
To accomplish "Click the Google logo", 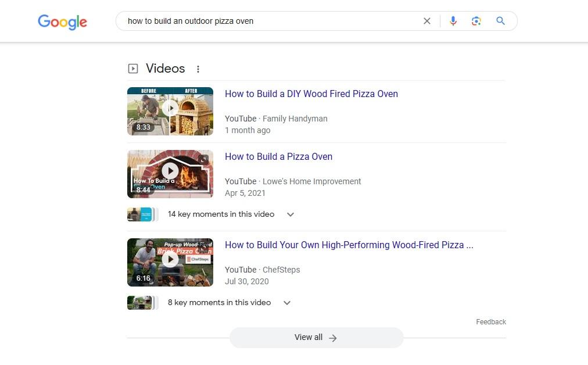I will tap(62, 22).
